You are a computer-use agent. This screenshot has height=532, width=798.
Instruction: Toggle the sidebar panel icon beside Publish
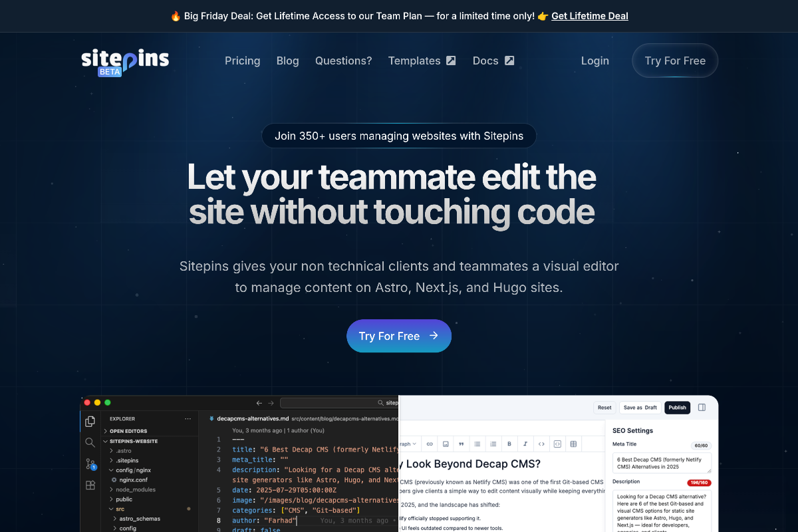pos(702,408)
